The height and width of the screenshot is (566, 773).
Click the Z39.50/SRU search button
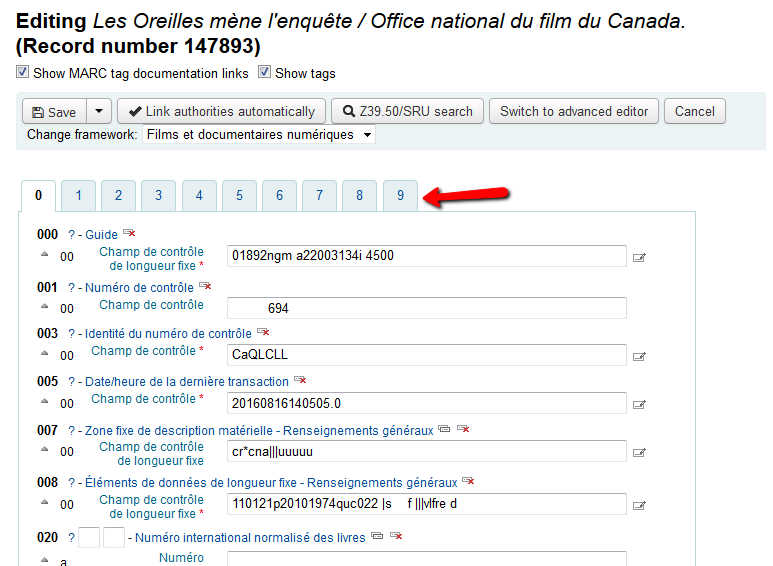pos(407,111)
